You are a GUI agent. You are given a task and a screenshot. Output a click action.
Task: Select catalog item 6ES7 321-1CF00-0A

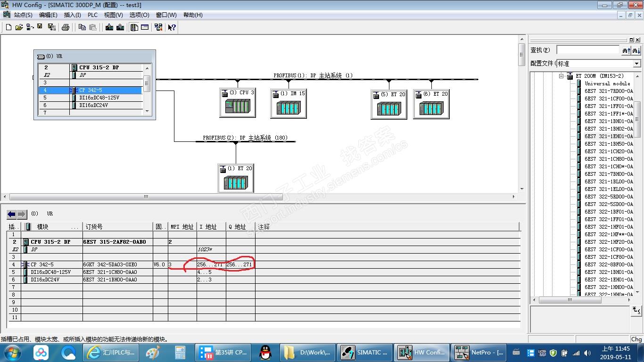coord(609,99)
